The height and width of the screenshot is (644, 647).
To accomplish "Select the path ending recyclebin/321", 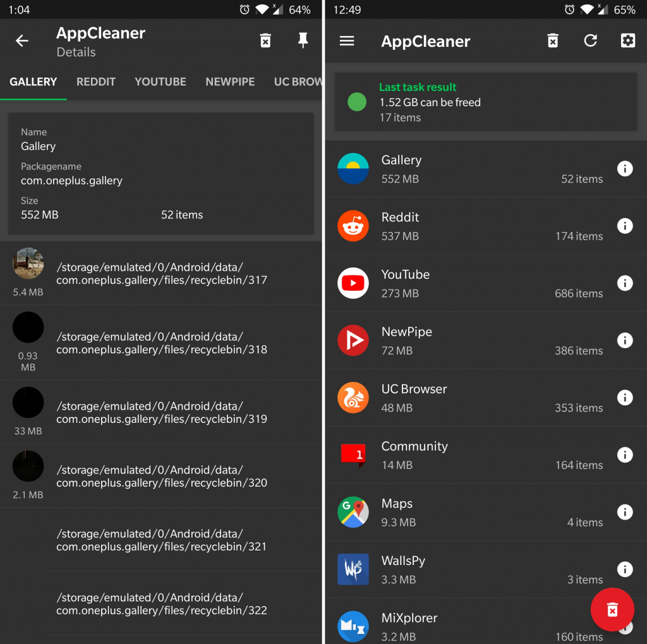I will pyautogui.click(x=161, y=540).
